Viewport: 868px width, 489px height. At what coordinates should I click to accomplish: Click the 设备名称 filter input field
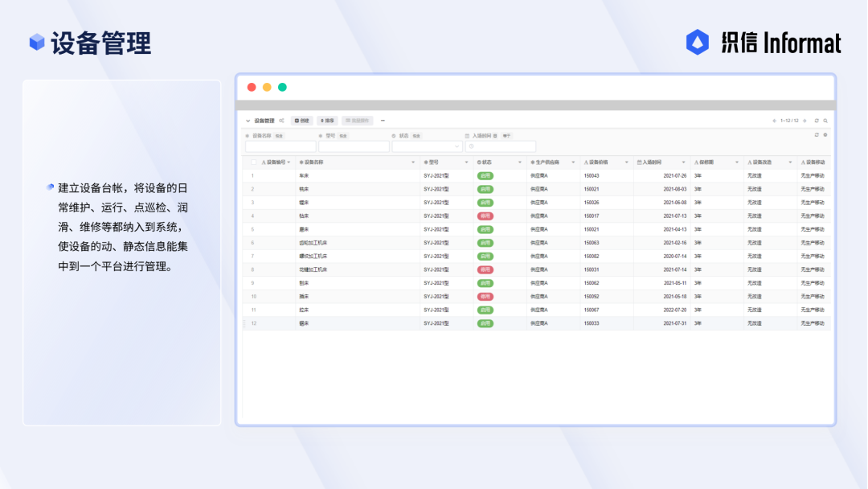(280, 146)
